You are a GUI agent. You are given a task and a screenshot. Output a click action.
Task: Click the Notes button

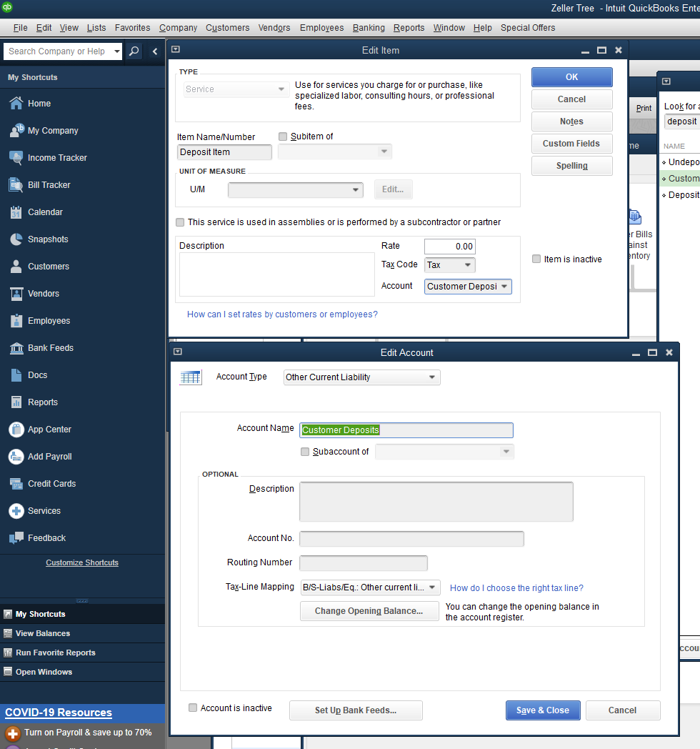pyautogui.click(x=571, y=121)
